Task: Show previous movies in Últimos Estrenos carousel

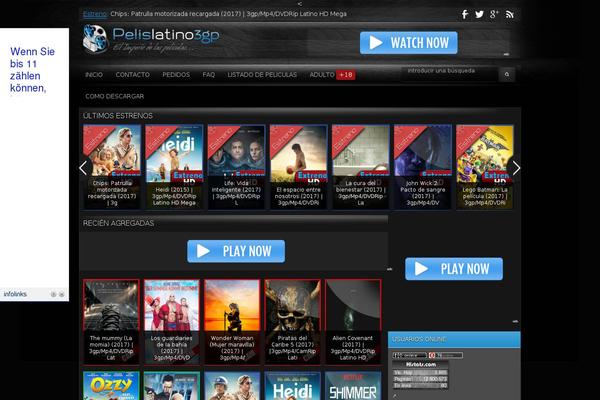Action: pyautogui.click(x=83, y=168)
